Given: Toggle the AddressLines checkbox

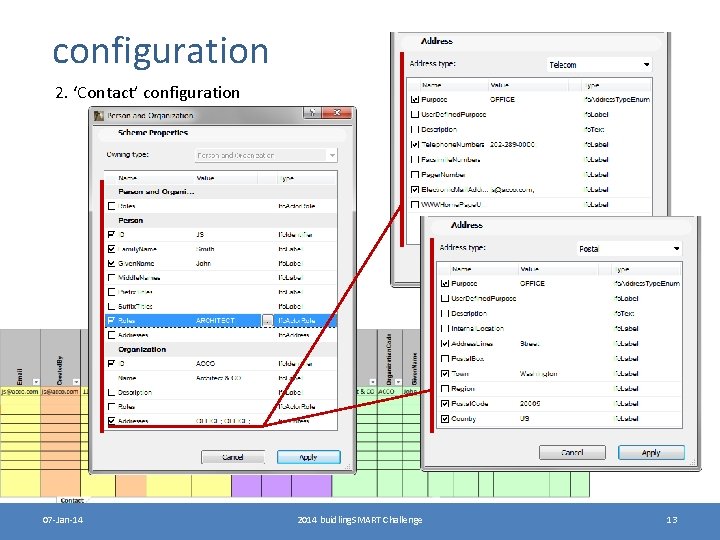Looking at the screenshot, I should pyautogui.click(x=444, y=343).
